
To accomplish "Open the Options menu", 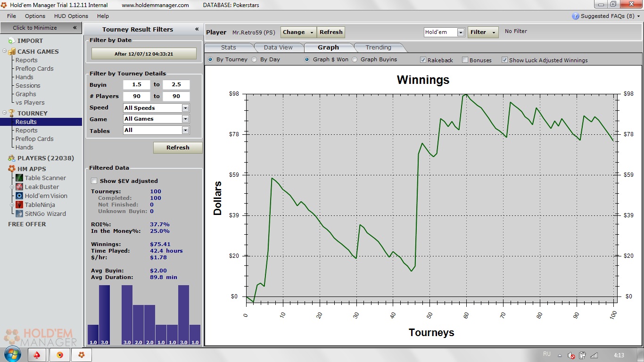I will [x=35, y=16].
